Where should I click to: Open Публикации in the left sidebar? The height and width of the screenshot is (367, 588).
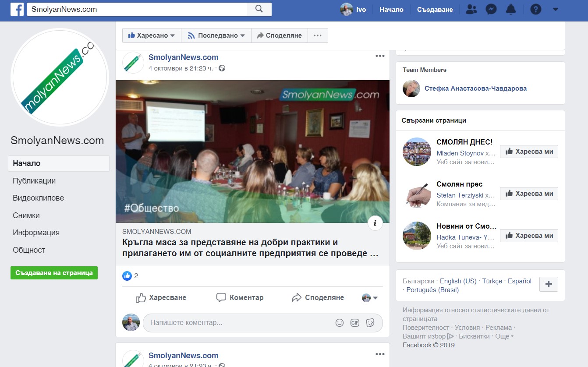(34, 181)
